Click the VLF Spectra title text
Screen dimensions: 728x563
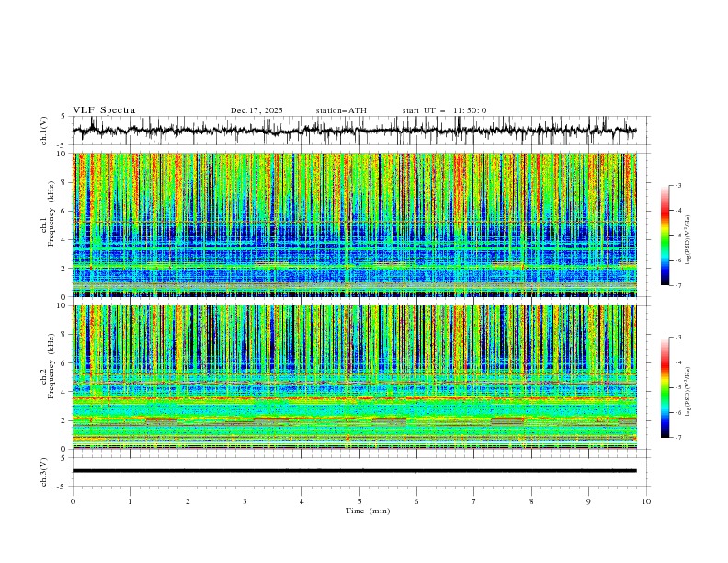[x=104, y=110]
